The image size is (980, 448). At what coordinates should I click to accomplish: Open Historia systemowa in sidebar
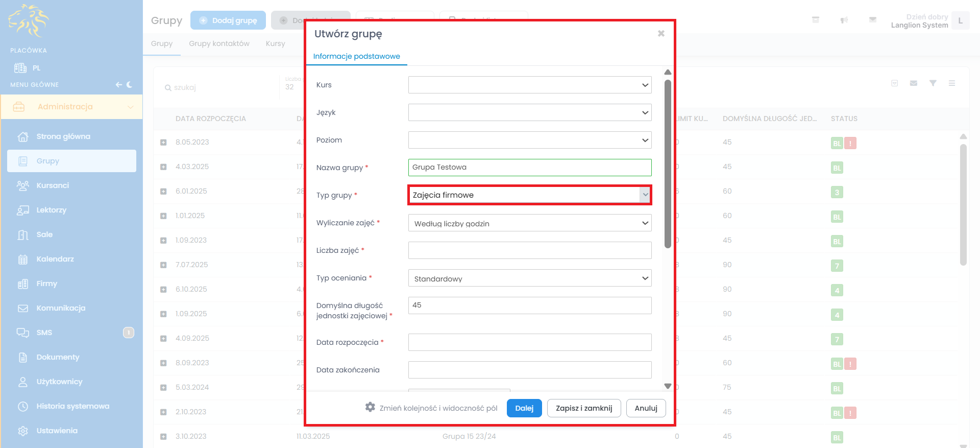tap(72, 406)
